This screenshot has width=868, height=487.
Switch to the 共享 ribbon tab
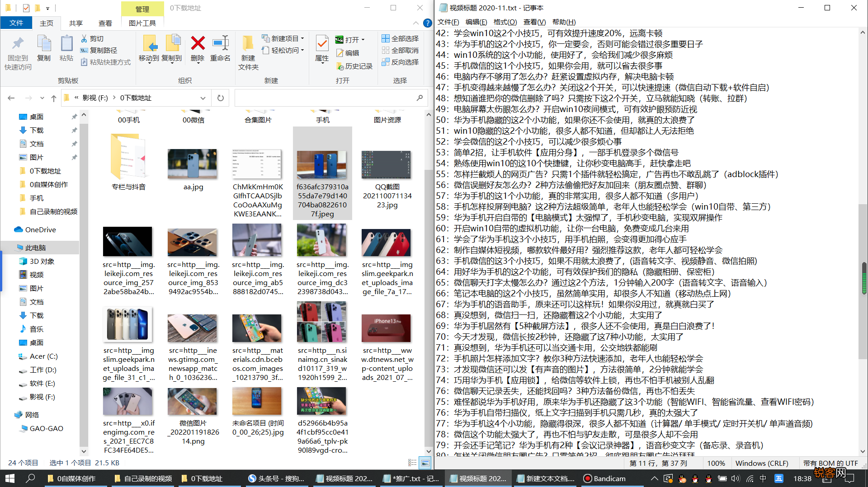(x=75, y=23)
